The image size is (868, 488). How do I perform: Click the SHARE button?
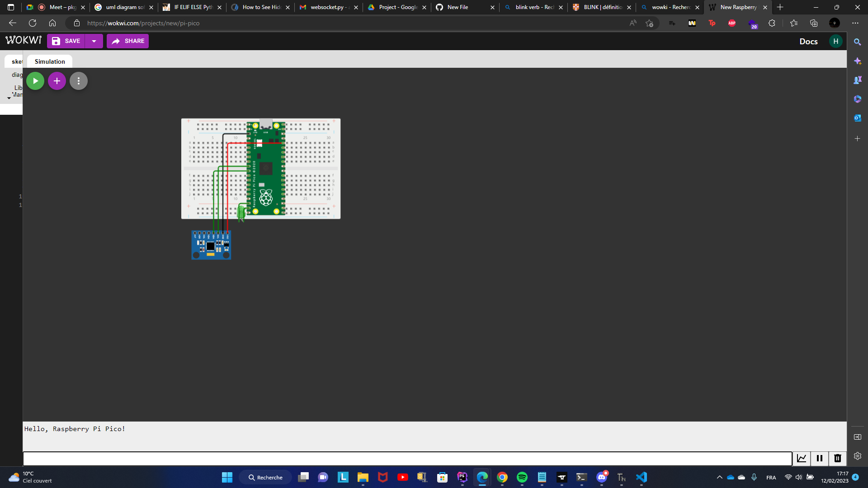coord(127,41)
